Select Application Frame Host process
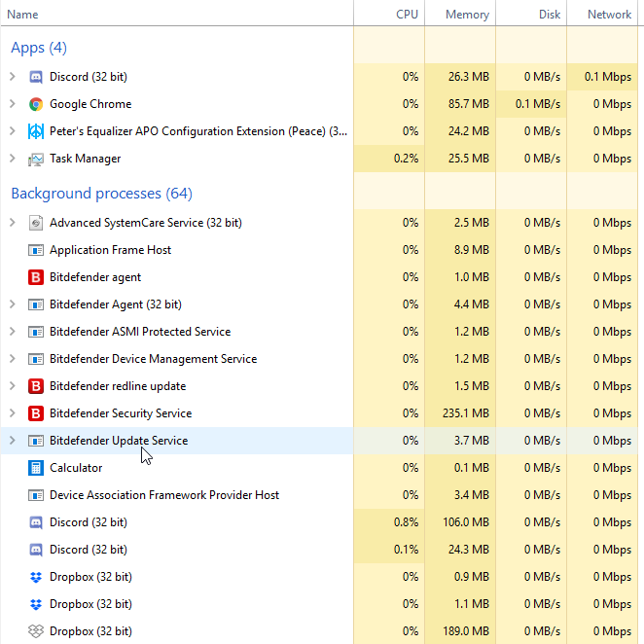 point(110,250)
